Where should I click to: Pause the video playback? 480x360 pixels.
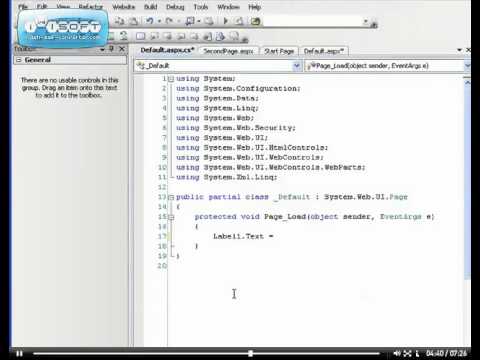click(x=20, y=353)
